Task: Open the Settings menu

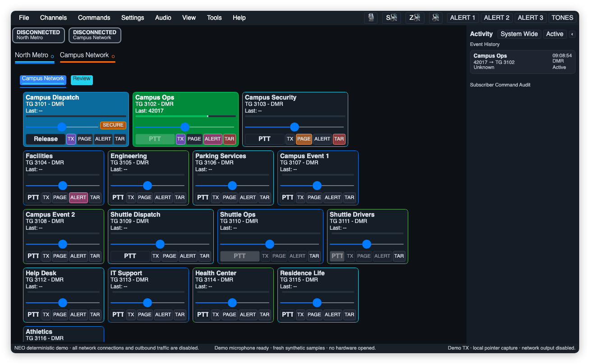Action: [133, 18]
